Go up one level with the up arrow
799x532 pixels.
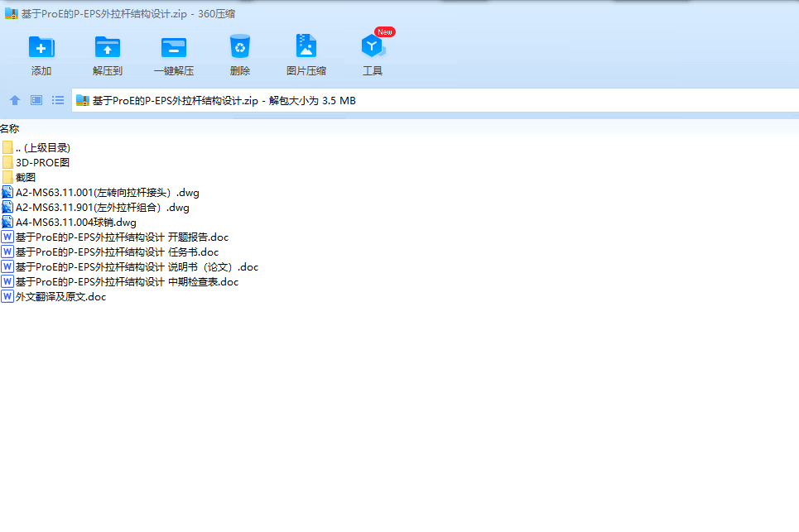pyautogui.click(x=15, y=100)
